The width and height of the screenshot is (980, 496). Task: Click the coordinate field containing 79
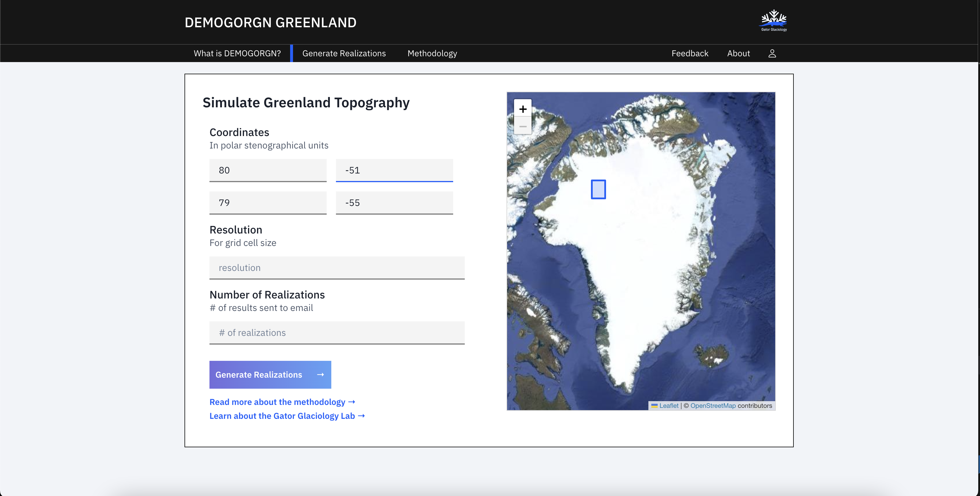pos(268,203)
